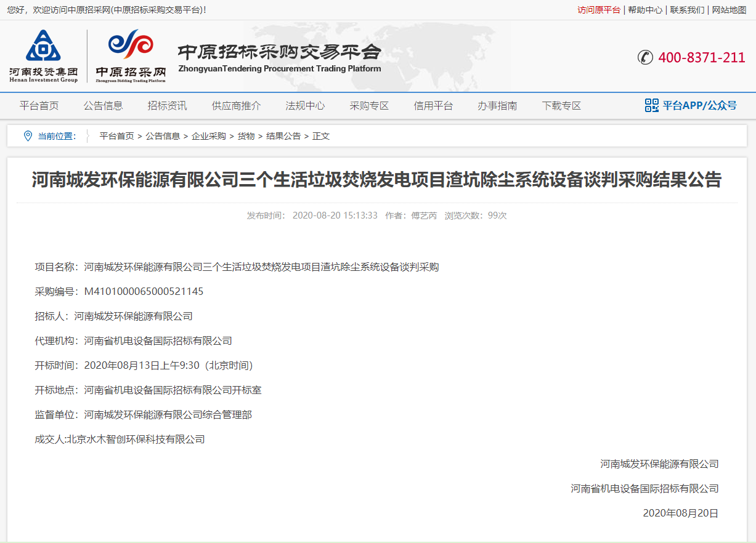Click the closing date 2020年08月20日

(681, 513)
